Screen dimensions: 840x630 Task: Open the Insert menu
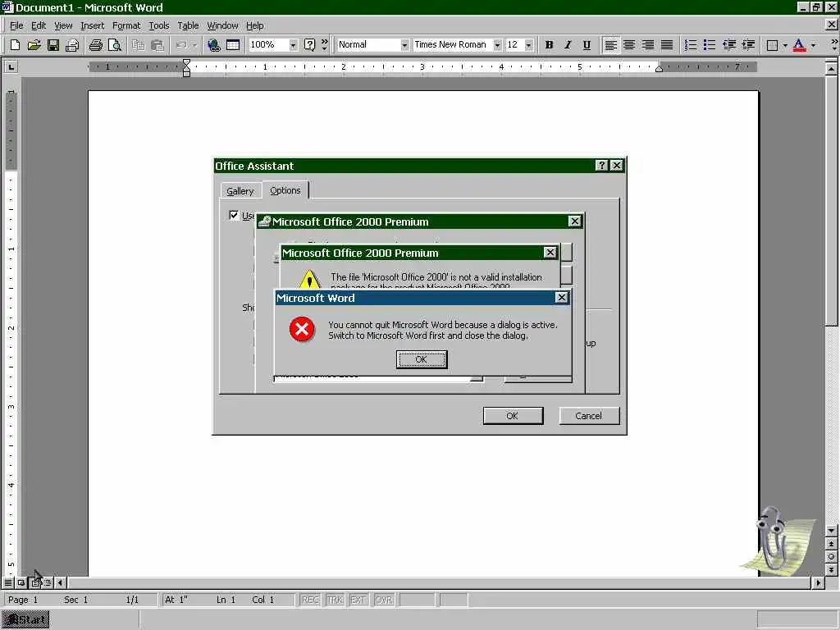tap(92, 25)
